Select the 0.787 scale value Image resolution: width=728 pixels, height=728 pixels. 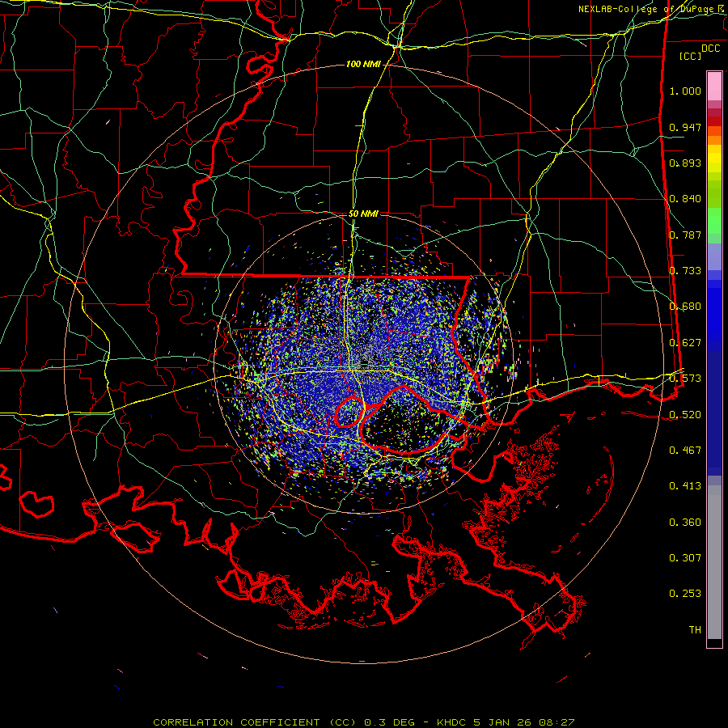point(685,235)
